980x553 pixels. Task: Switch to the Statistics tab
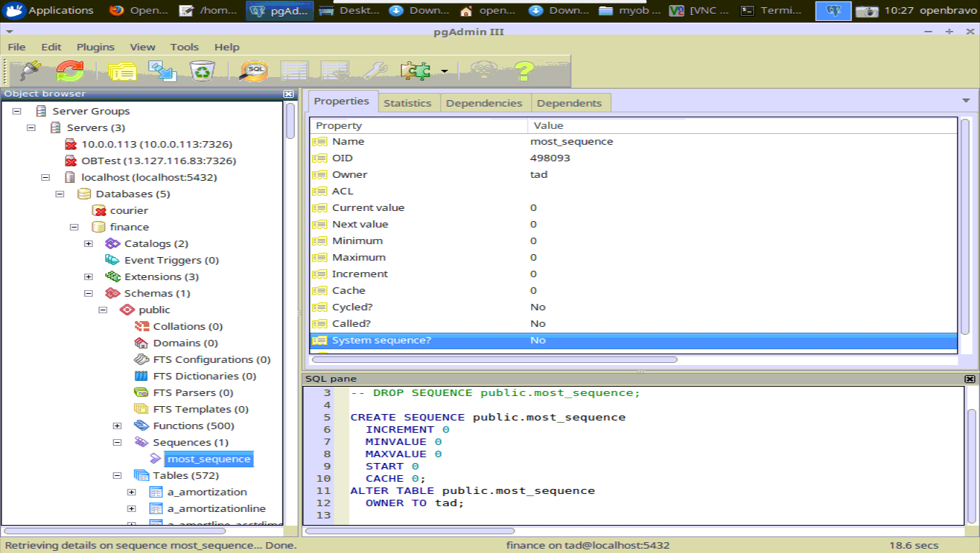[407, 103]
